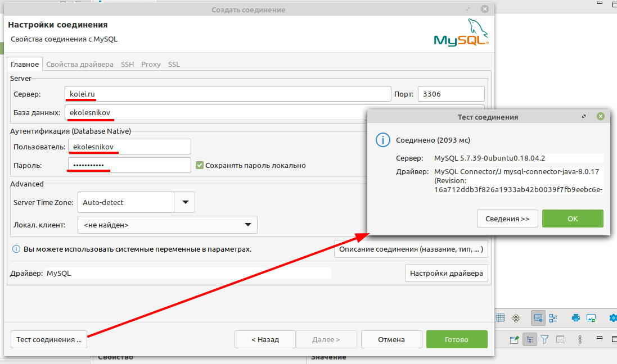Expand details with 'Сведения >>' button
Screen dimensions: 617x364
[507, 219]
